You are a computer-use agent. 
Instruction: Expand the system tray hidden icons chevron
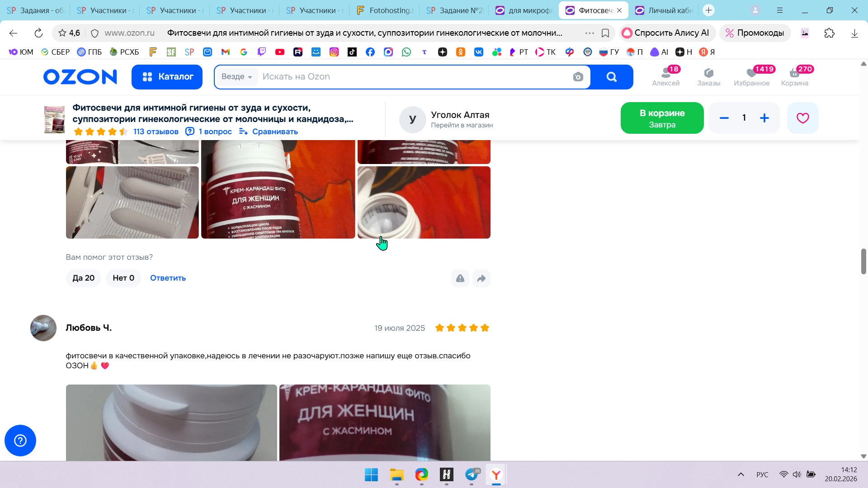[x=741, y=474]
